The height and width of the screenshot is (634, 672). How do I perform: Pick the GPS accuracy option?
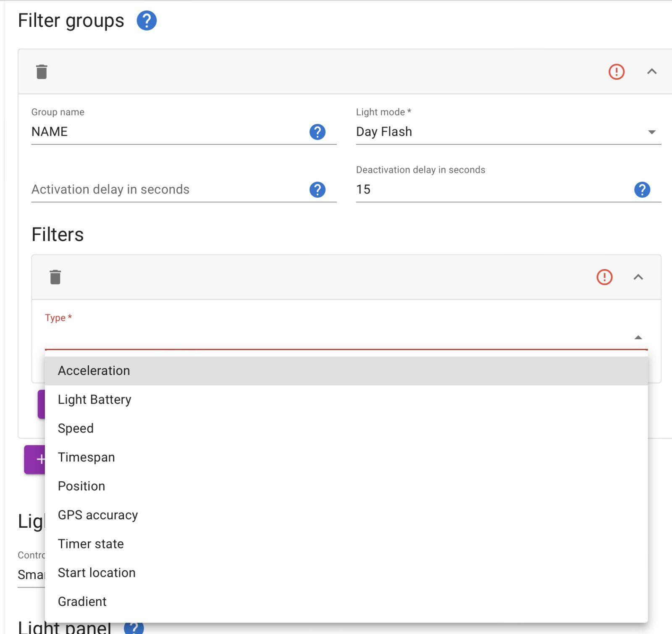pyautogui.click(x=98, y=515)
